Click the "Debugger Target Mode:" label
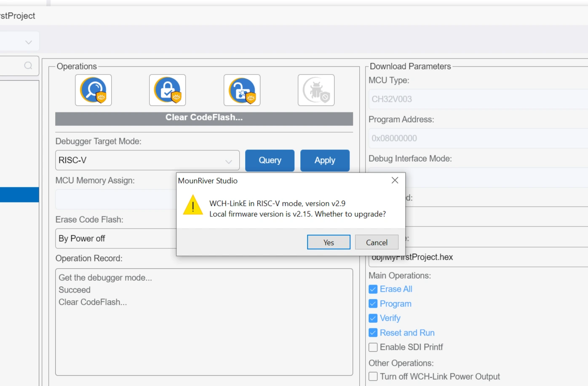 [x=98, y=141]
